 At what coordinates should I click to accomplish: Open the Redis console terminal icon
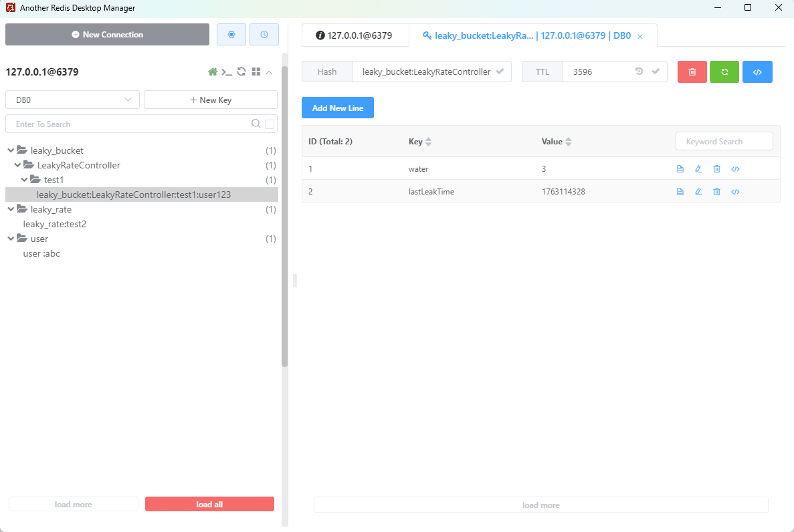(x=227, y=72)
